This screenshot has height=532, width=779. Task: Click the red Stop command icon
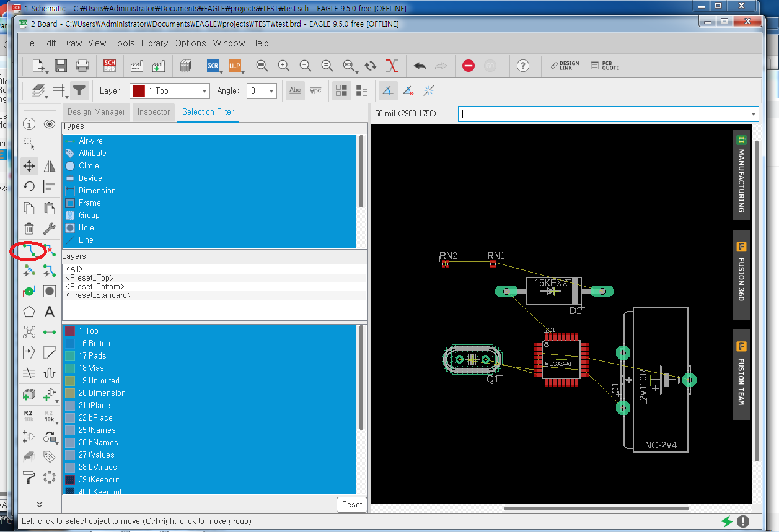(x=469, y=66)
